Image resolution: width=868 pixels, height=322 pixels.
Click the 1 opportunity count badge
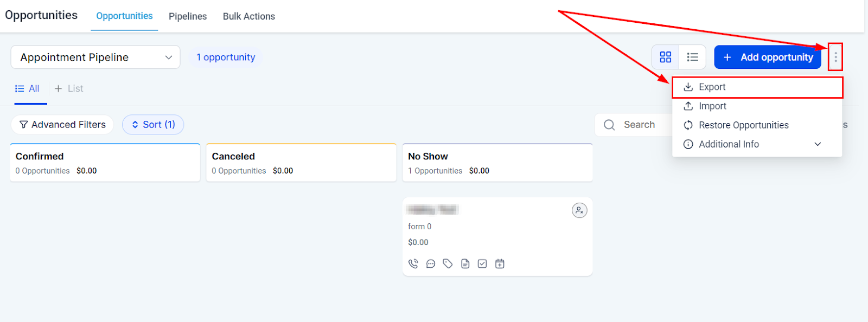pos(226,57)
